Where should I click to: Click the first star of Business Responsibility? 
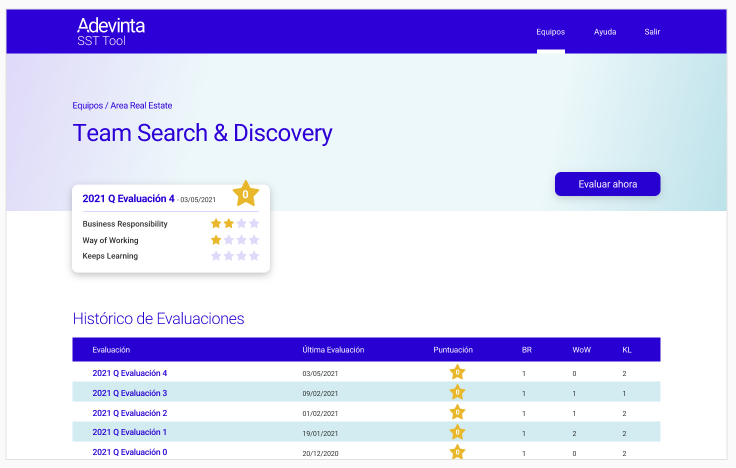click(216, 224)
